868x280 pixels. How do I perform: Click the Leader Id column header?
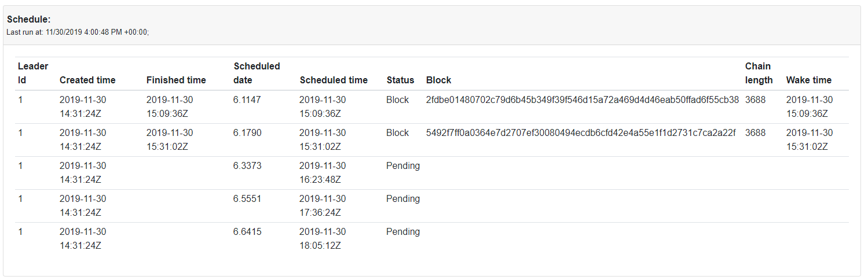[33, 73]
